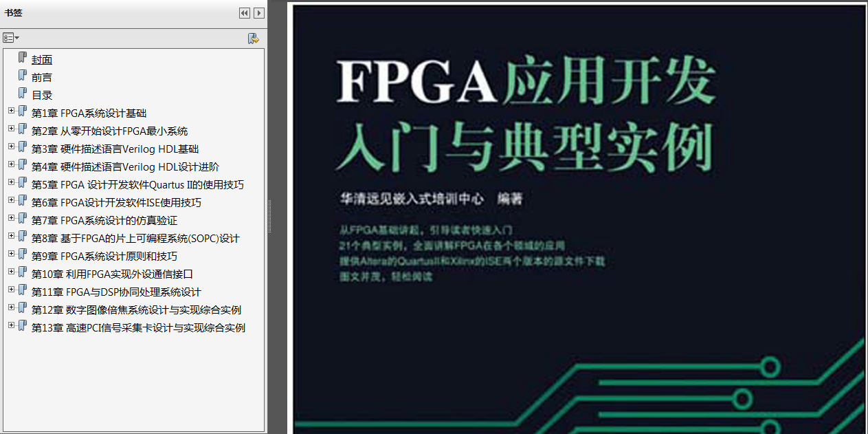Jump to 第7章 FPGA系统设计的仿真验证
The height and width of the screenshot is (434, 868).
click(x=104, y=221)
